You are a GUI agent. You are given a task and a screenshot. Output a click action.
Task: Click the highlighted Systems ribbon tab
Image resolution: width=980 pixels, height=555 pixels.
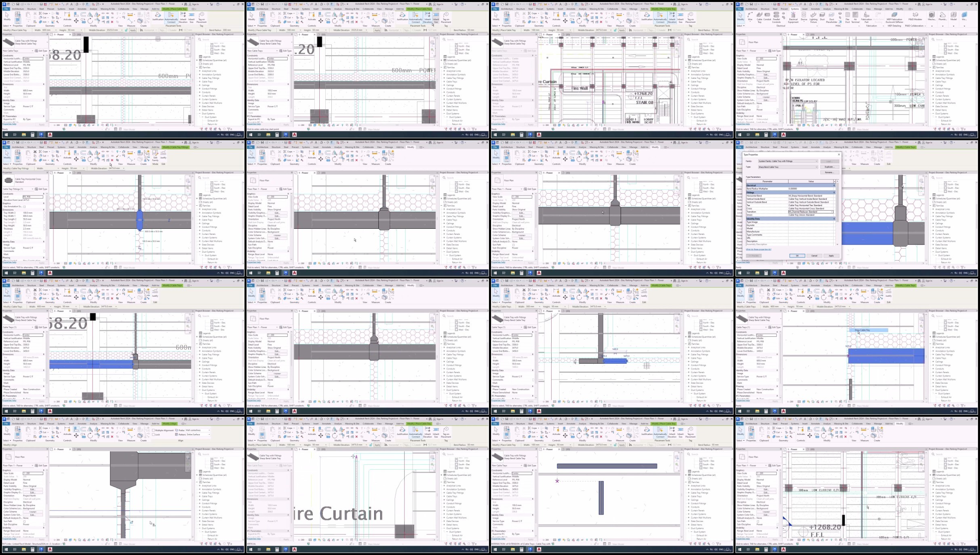795,9
